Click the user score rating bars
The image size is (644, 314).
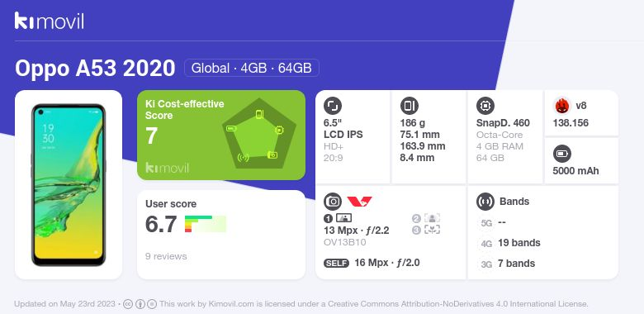click(206, 224)
